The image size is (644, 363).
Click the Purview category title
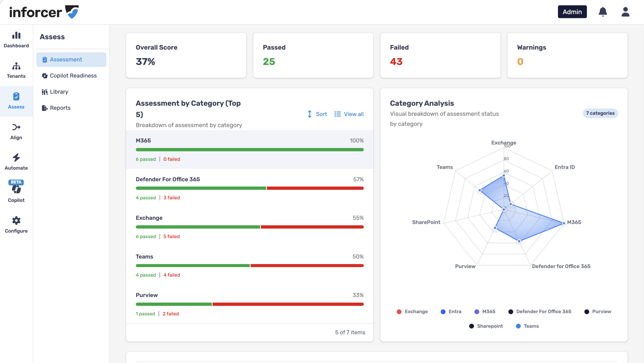(x=147, y=295)
